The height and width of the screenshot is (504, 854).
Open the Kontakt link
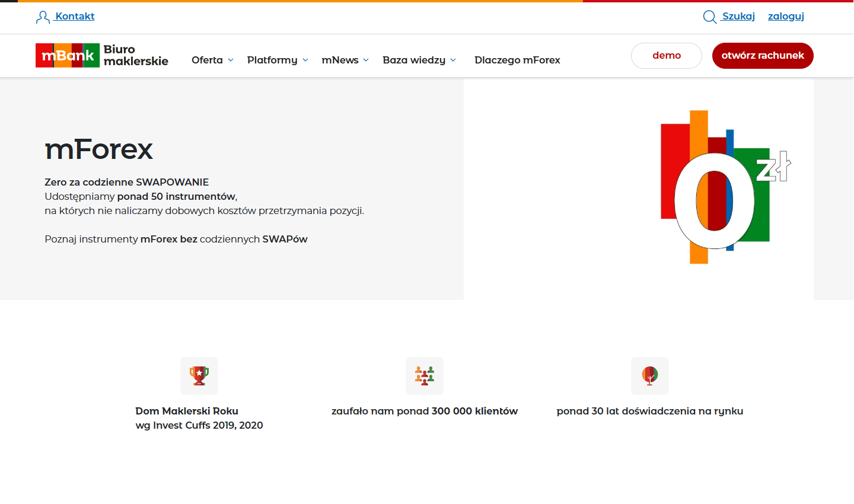coord(75,16)
